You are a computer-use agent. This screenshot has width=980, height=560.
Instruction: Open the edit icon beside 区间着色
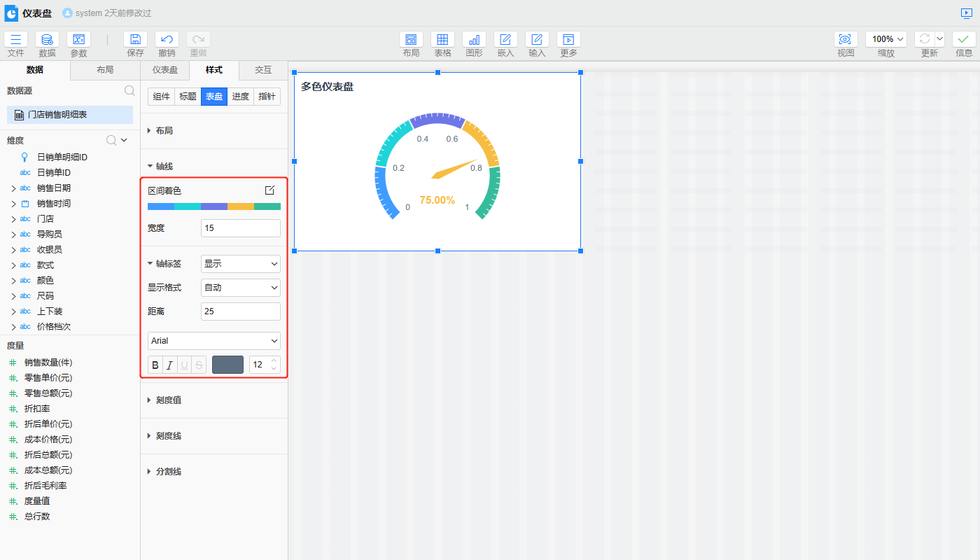[269, 190]
